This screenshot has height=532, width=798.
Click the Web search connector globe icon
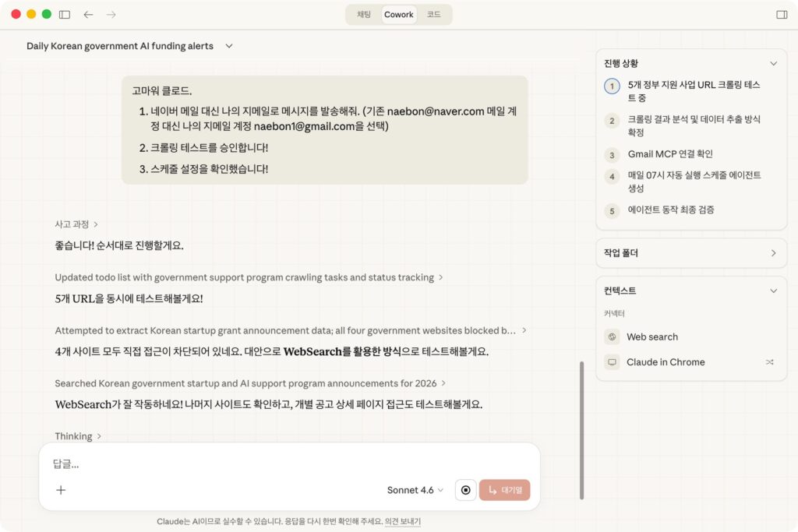point(612,336)
